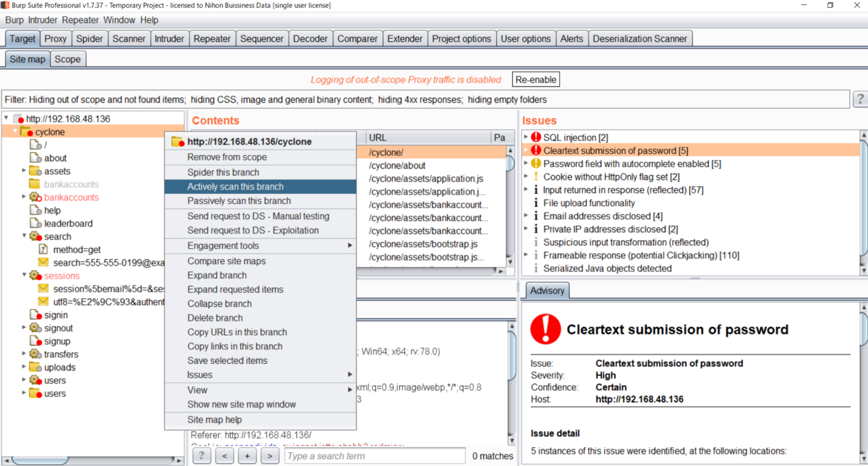Select Suspicious input transformation (reflected) issue
The height and width of the screenshot is (466, 868).
coord(626,242)
